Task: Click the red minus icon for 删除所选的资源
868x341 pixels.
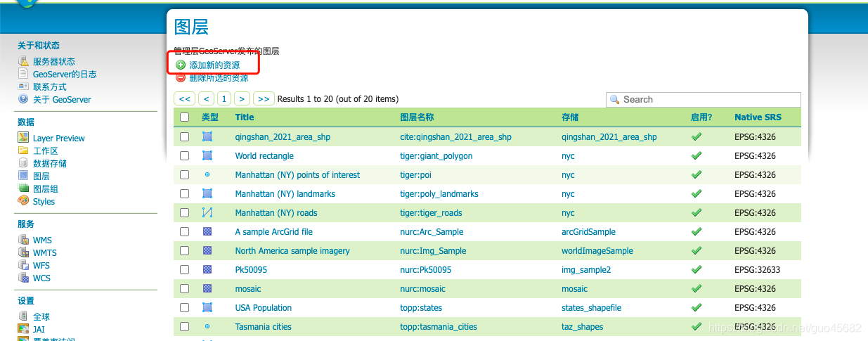Action: [181, 78]
